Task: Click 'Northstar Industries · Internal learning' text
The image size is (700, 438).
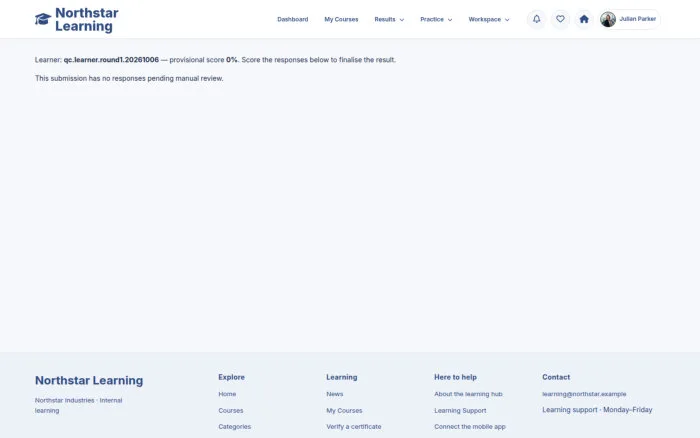Action: [x=79, y=405]
